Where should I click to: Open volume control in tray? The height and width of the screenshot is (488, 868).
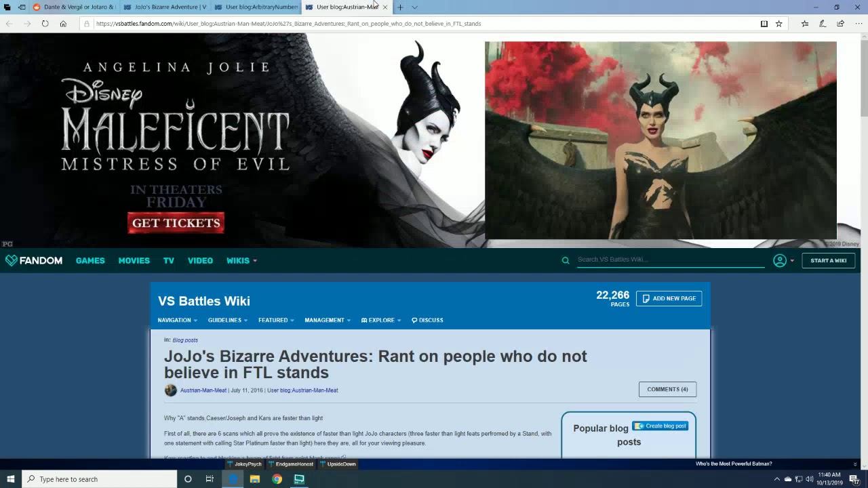point(809,479)
